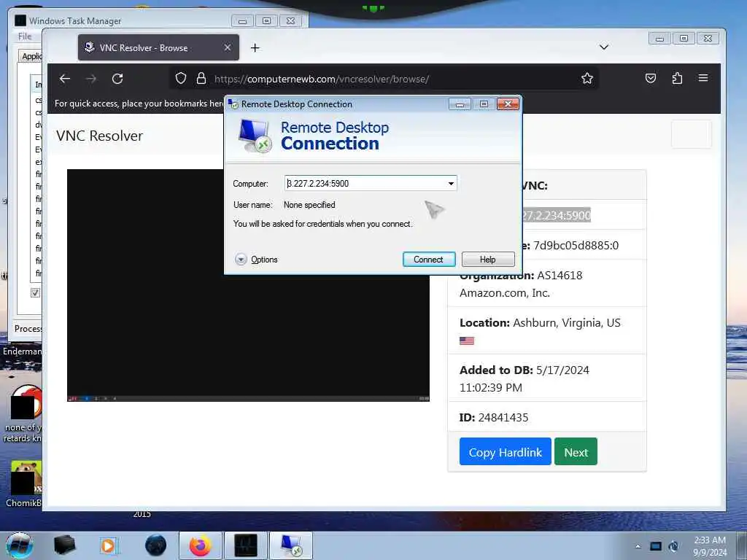The image size is (747, 560).
Task: Open the list all tabs chevron
Action: [604, 47]
